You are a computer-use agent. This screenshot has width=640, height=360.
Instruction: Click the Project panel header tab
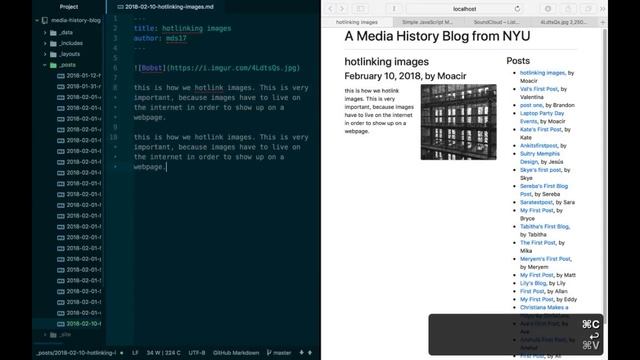click(x=69, y=7)
